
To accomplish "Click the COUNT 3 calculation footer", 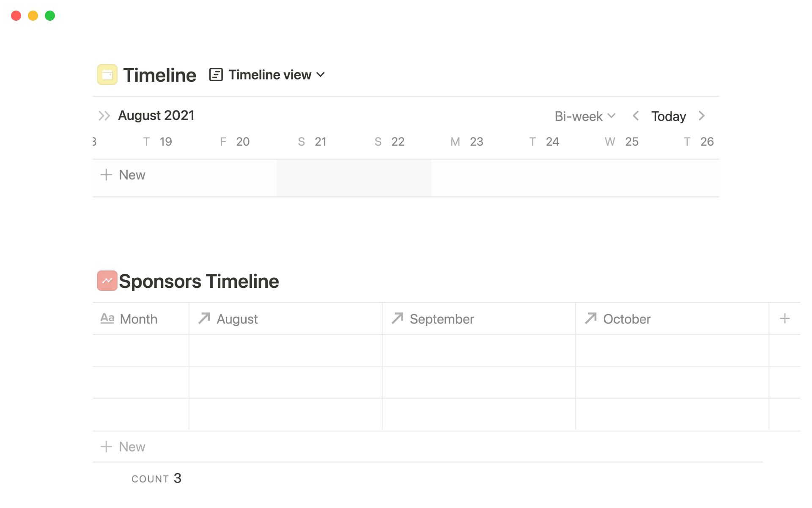I will coord(156,478).
